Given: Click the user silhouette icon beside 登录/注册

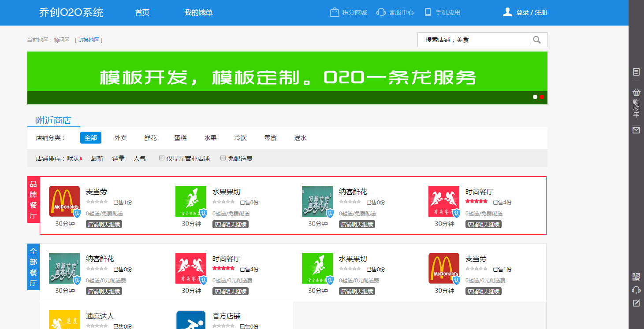Looking at the screenshot, I should 507,12.
